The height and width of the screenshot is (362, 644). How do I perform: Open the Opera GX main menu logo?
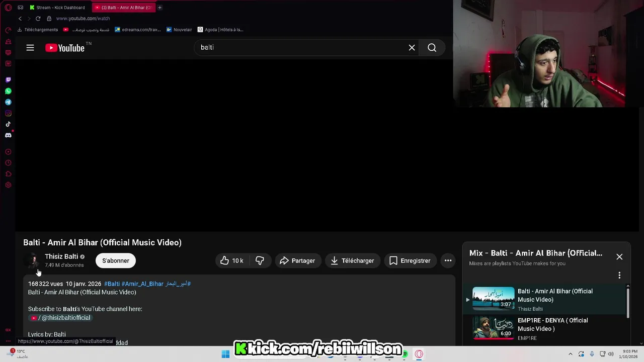(8, 8)
